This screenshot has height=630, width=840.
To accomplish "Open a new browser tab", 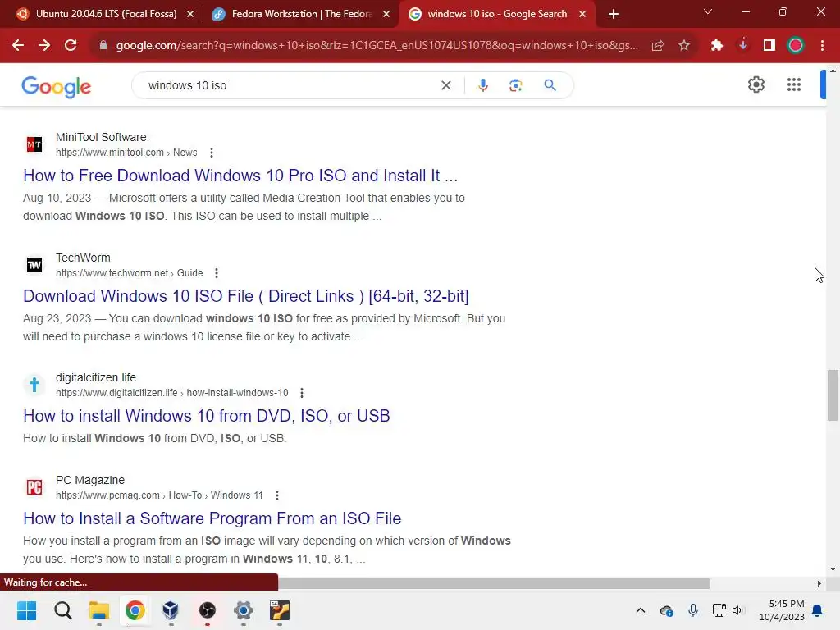I will (x=614, y=14).
